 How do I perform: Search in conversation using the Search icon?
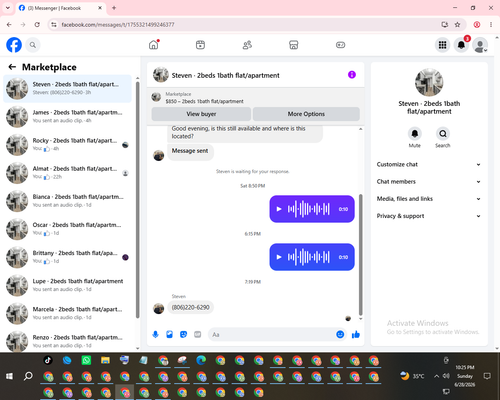443,134
